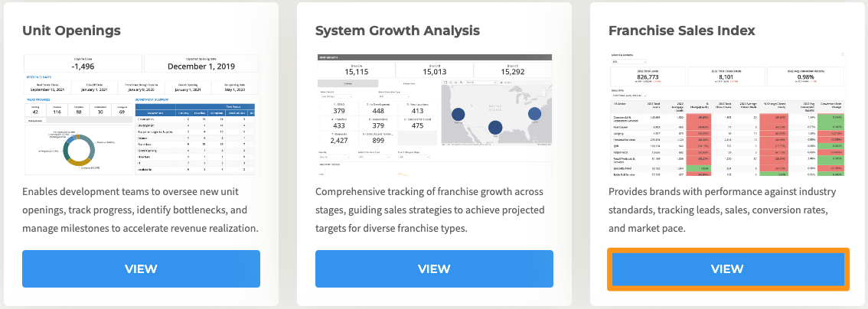
Task: Click the Unit Openings card title
Action: click(x=72, y=31)
